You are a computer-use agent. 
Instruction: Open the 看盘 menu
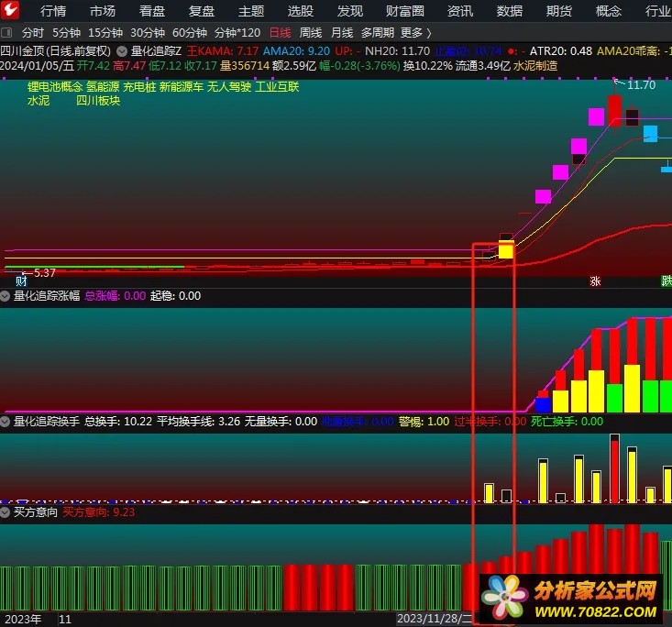(152, 11)
